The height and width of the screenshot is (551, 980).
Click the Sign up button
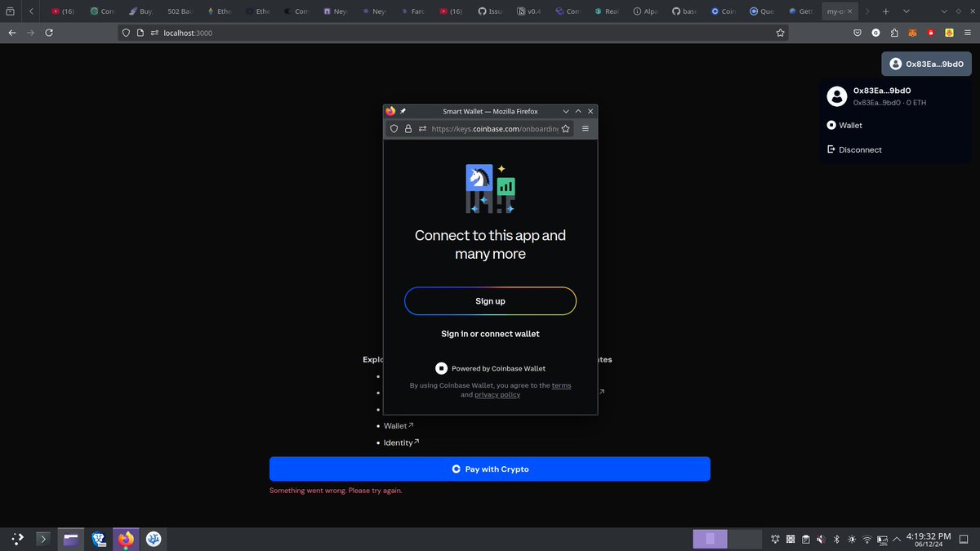tap(490, 301)
